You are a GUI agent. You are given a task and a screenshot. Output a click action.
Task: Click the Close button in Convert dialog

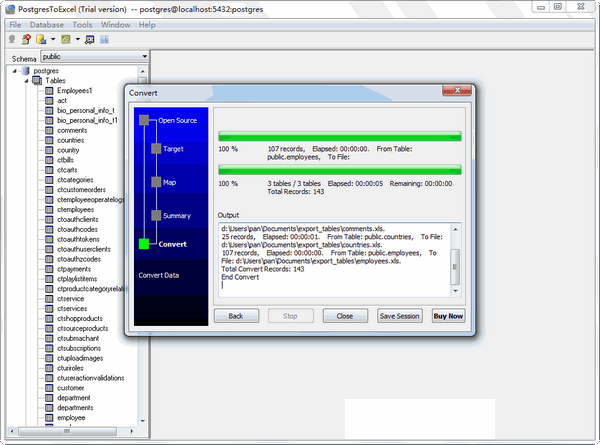[345, 316]
